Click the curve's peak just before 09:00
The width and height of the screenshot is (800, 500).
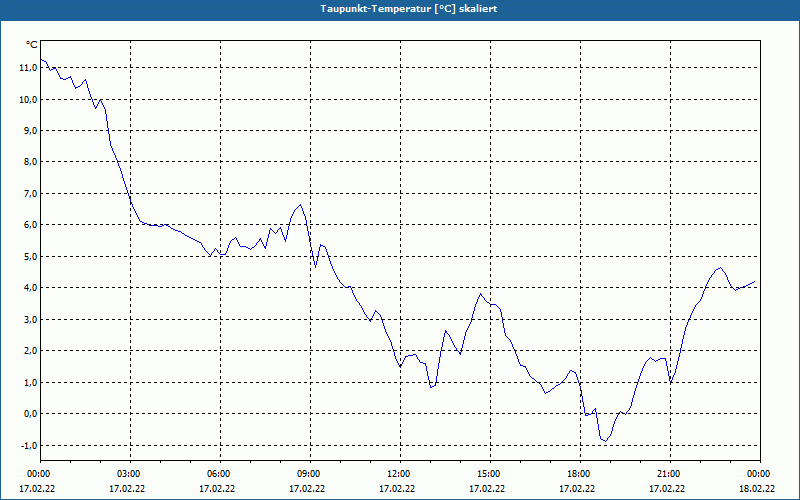pyautogui.click(x=301, y=205)
